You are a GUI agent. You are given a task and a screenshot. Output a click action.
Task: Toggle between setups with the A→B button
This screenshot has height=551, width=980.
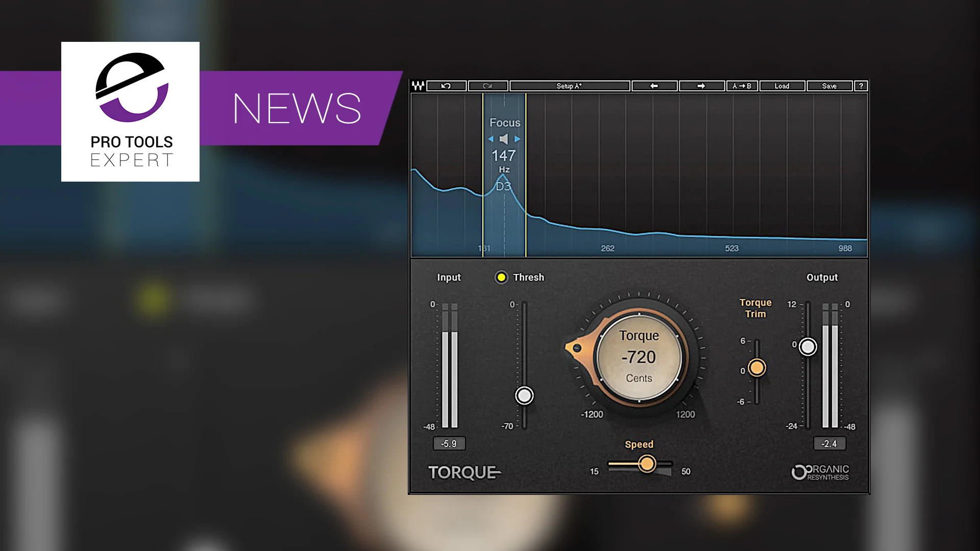click(741, 86)
